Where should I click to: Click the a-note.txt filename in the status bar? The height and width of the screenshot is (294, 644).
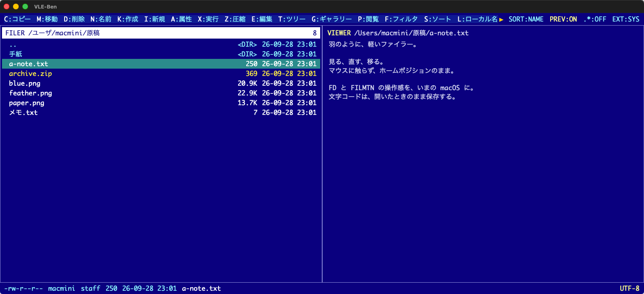pos(202,288)
